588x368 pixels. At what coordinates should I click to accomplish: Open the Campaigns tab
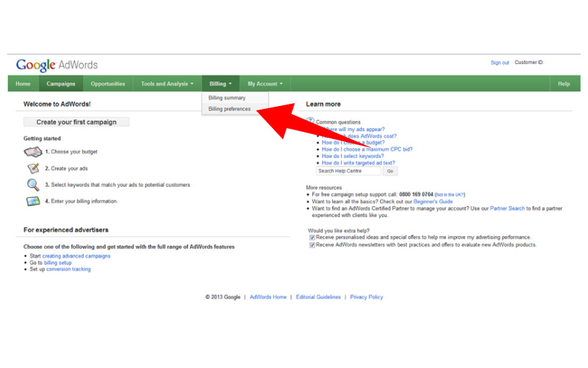61,84
